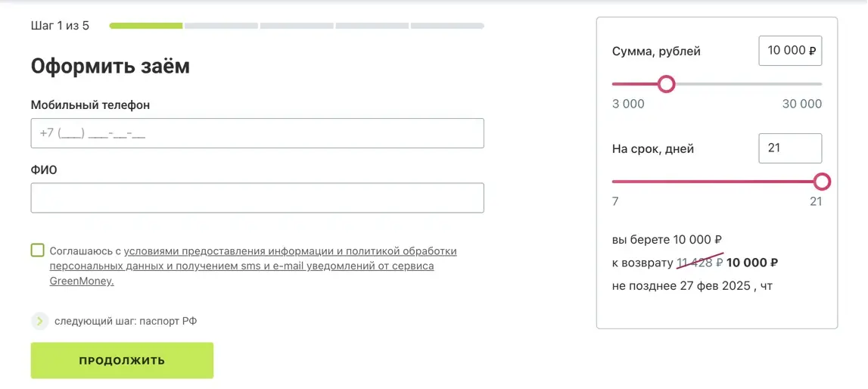Click the Шаг 1 из 5 step indicator text
The image size is (868, 389).
[x=60, y=26]
